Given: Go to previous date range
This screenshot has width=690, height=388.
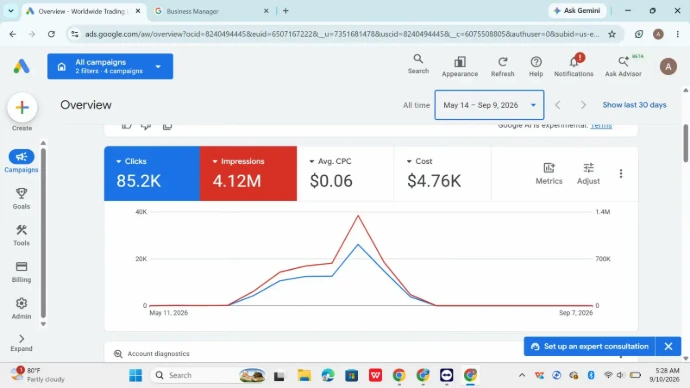Looking at the screenshot, I should click(558, 105).
